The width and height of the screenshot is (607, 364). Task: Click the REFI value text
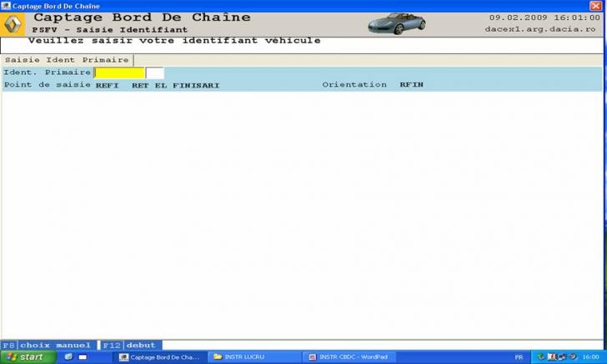click(x=107, y=86)
